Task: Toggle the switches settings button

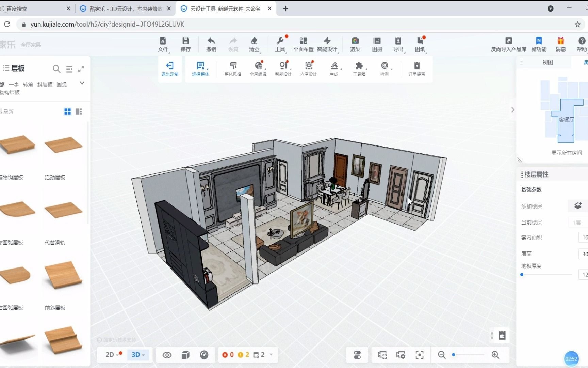Action: 357,355
